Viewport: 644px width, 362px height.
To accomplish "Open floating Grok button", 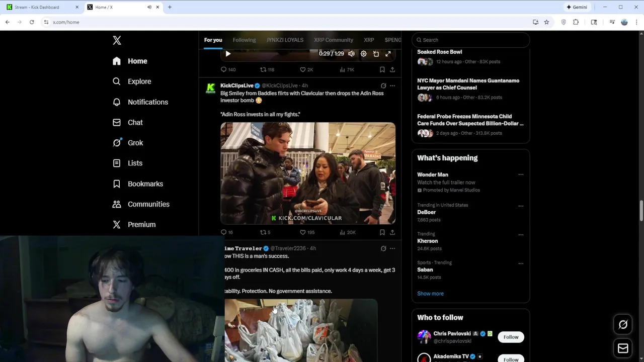I will tap(623, 325).
